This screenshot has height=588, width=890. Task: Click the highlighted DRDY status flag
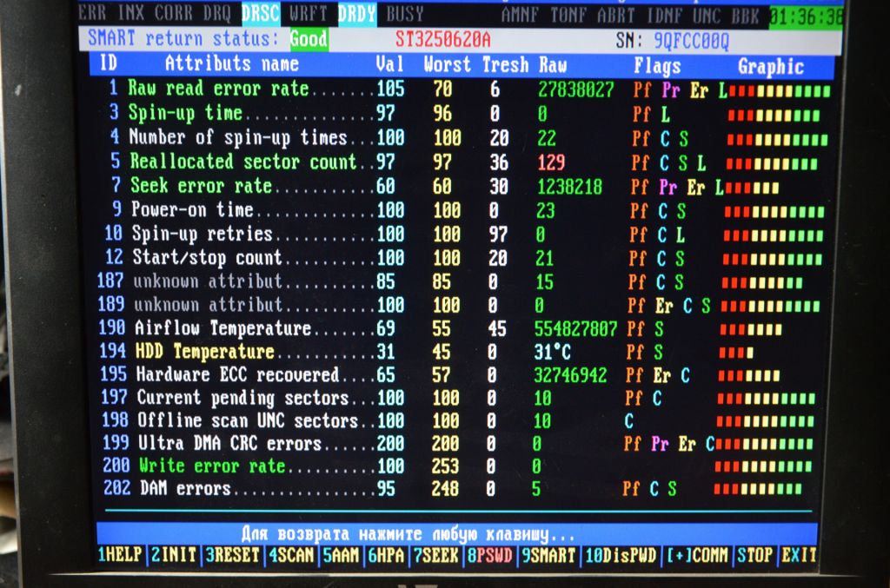click(x=357, y=14)
